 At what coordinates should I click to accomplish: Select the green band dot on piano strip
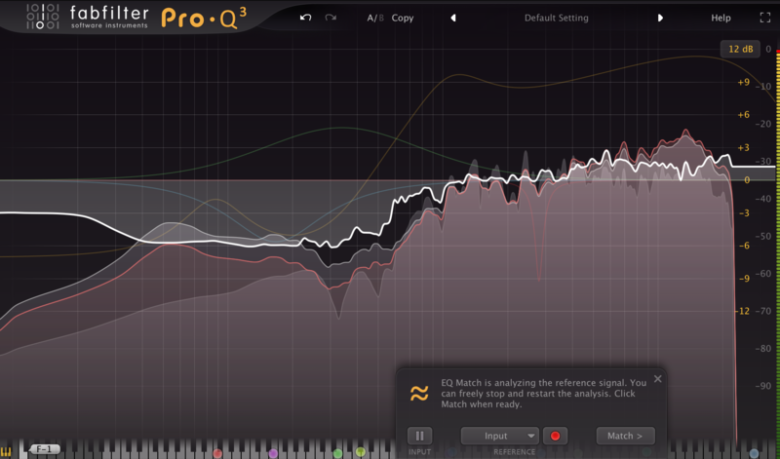338,453
